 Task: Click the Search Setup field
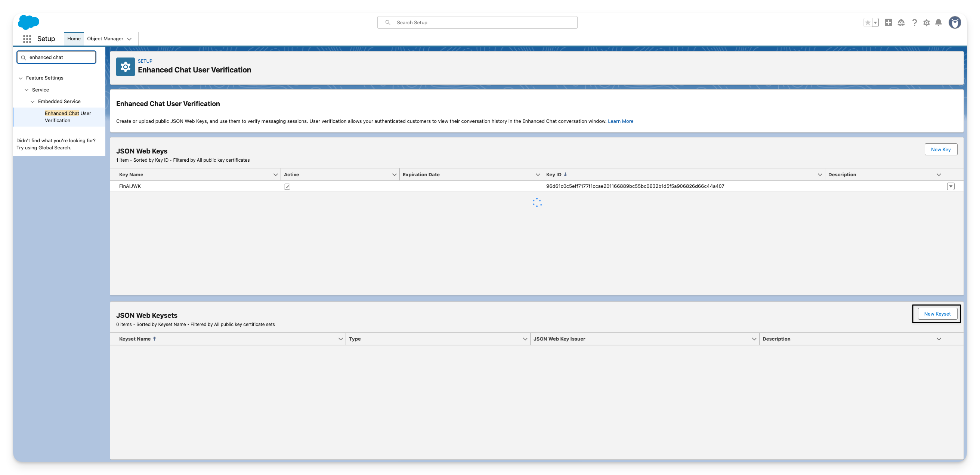(477, 22)
